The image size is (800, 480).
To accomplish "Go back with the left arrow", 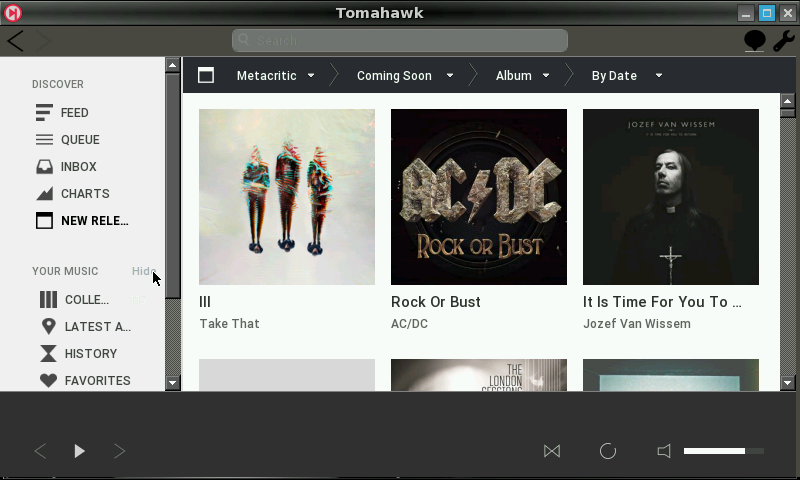I will [16, 41].
